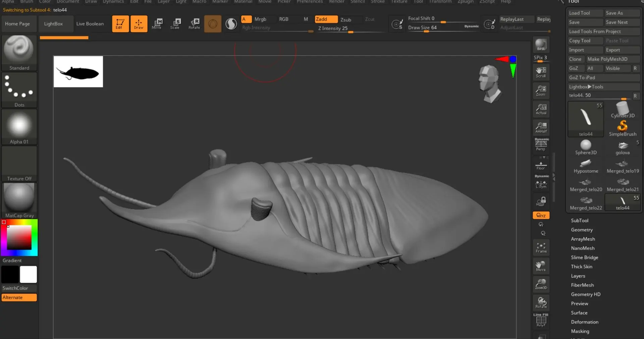This screenshot has height=339, width=644.
Task: Expand the Masking palette section
Action: point(580,331)
